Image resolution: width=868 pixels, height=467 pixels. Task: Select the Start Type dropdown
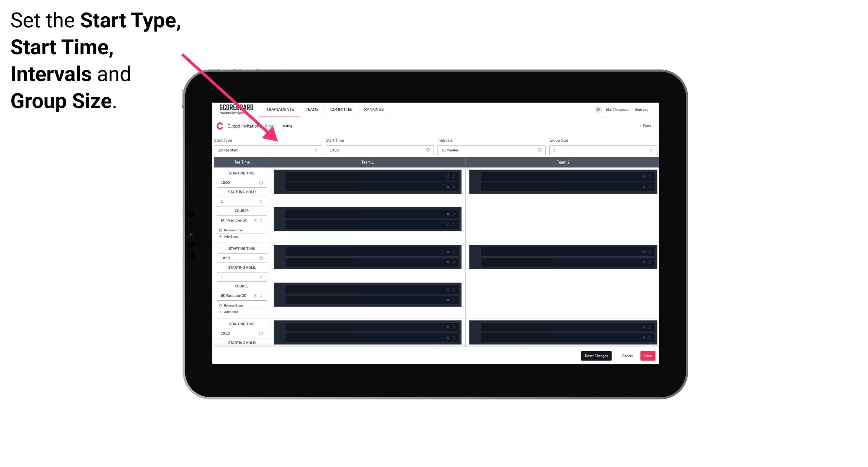267,150
